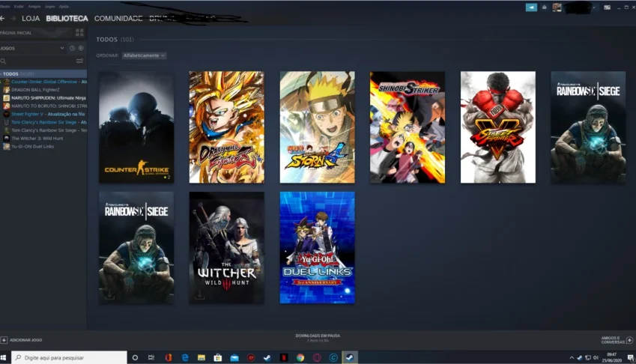Open the action center notifications icon
Screen dimensions: 636x364
pos(630,357)
